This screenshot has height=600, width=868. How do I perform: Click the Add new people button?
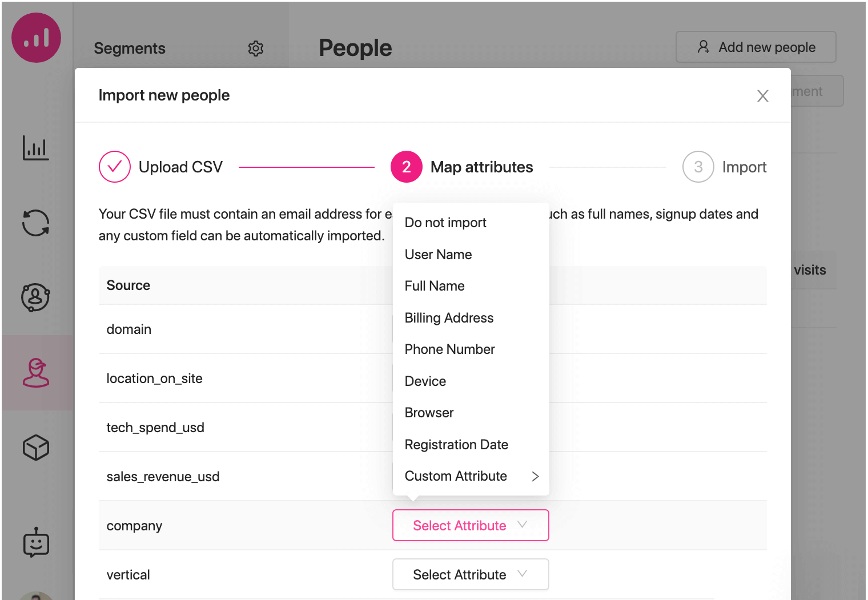point(756,47)
